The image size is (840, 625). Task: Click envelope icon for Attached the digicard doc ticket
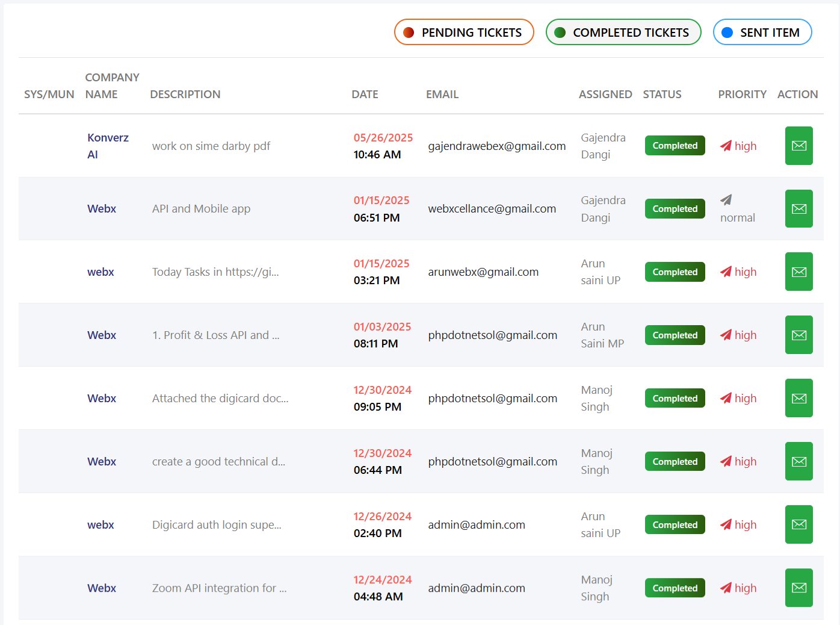(x=798, y=398)
